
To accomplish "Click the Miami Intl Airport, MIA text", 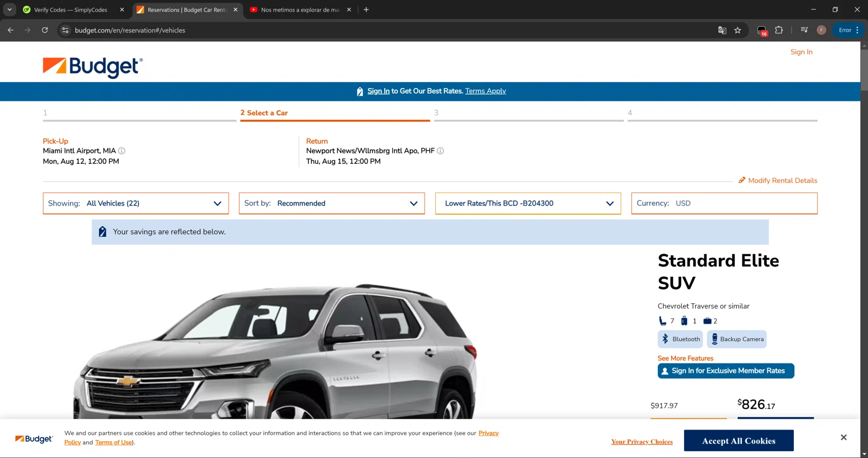I will (79, 151).
